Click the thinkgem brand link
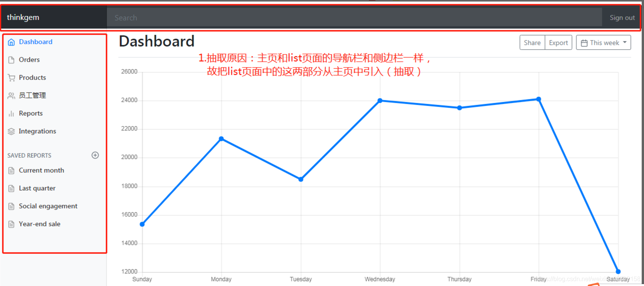 coord(23,17)
